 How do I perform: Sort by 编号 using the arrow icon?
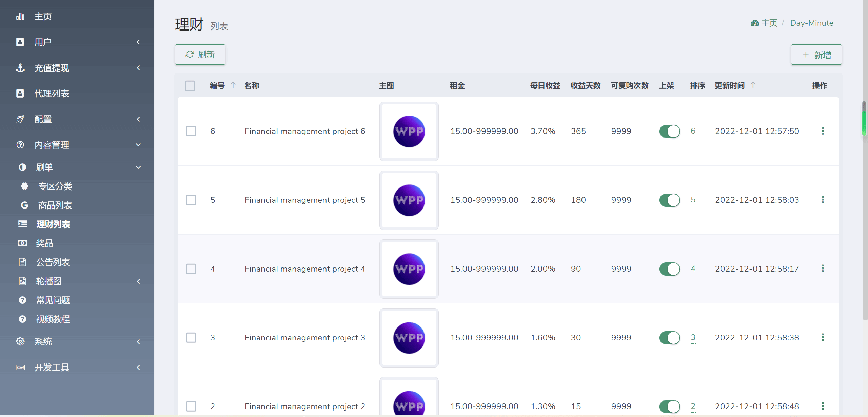click(233, 85)
